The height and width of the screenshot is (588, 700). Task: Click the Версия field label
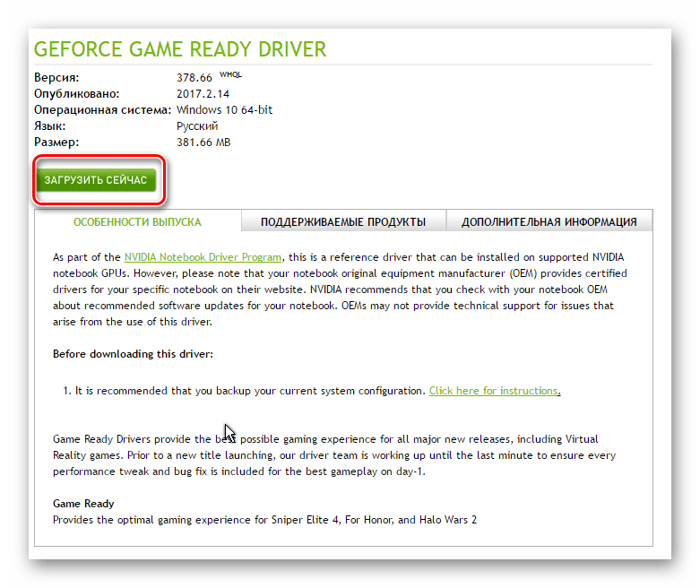point(56,78)
